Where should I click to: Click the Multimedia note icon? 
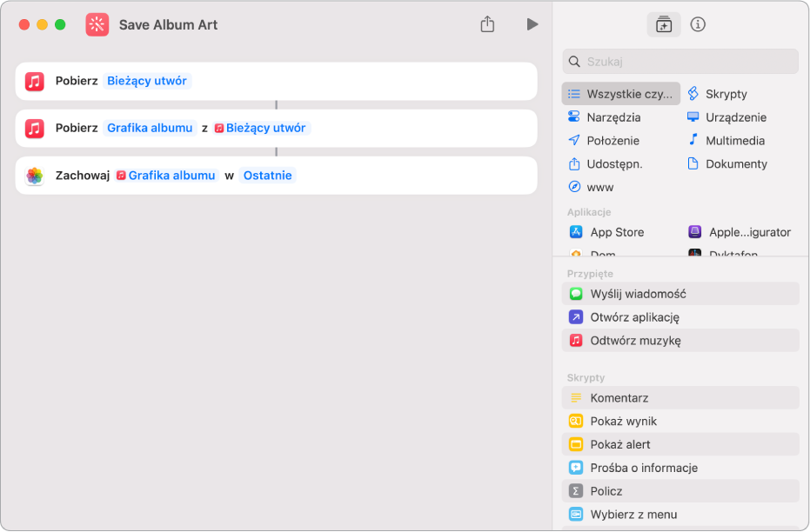point(693,139)
